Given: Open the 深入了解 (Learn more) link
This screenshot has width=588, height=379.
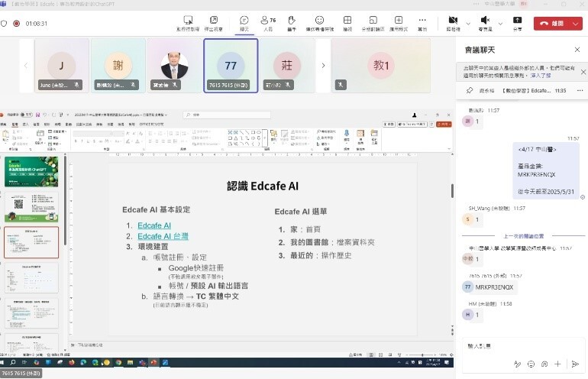Looking at the screenshot, I should coord(541,76).
